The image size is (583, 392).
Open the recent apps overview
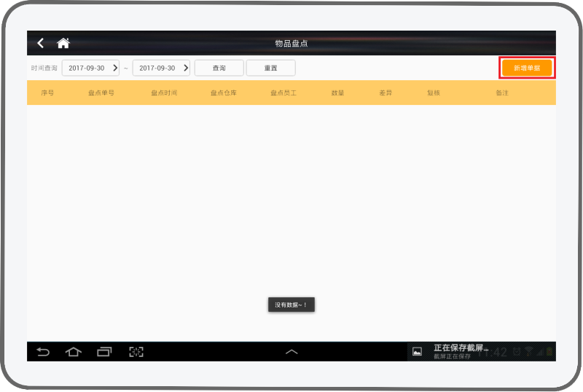(104, 352)
